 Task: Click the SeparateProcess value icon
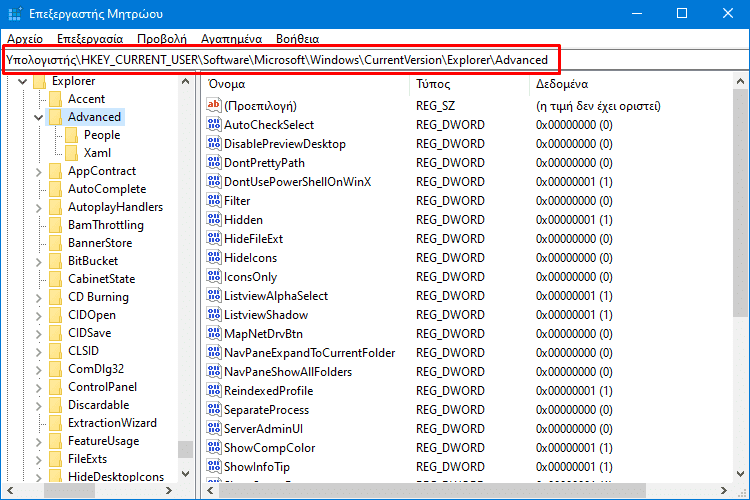[213, 409]
